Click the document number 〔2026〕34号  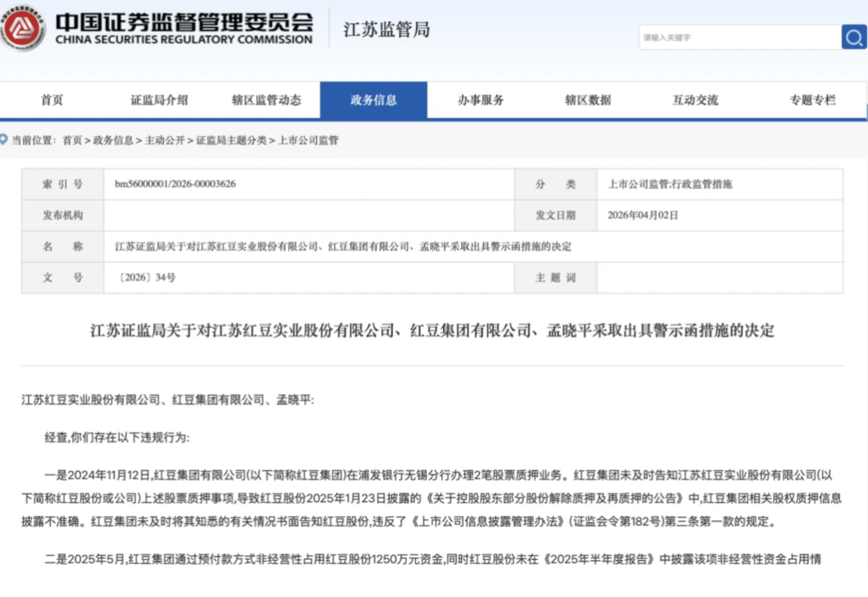point(146,277)
